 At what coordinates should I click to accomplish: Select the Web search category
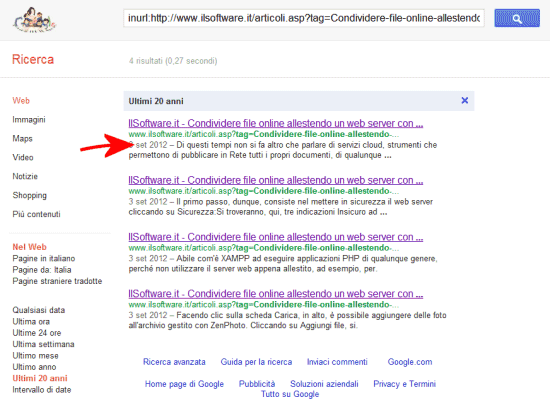pos(21,101)
